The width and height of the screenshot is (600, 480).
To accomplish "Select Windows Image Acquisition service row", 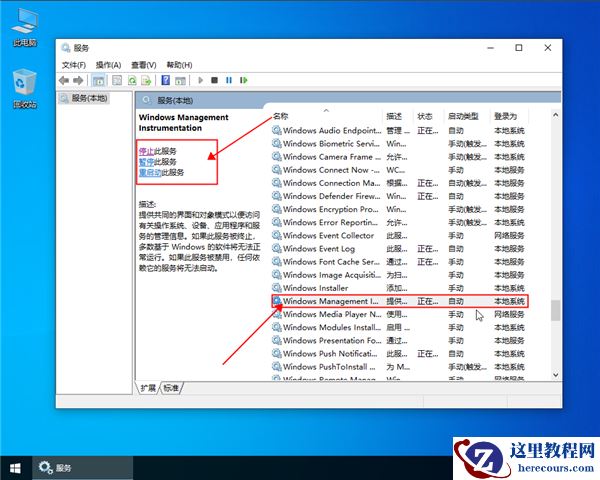I will [399, 275].
